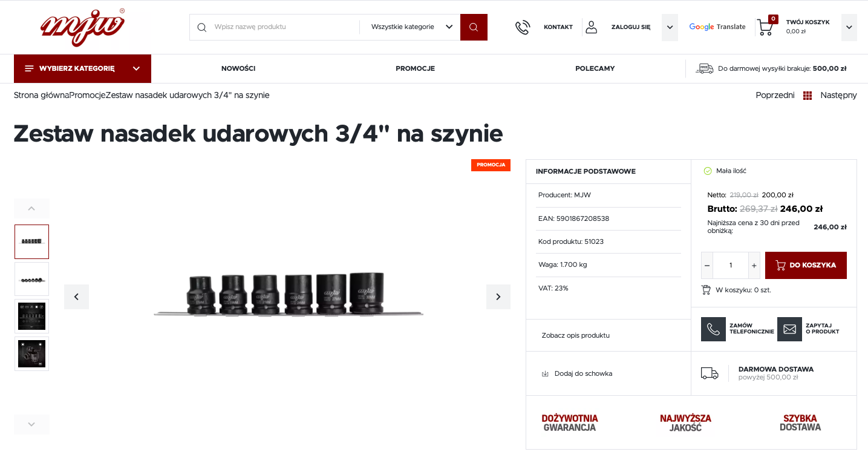The image size is (868, 466).
Task: Decrease quantity with minus button
Action: 707,265
